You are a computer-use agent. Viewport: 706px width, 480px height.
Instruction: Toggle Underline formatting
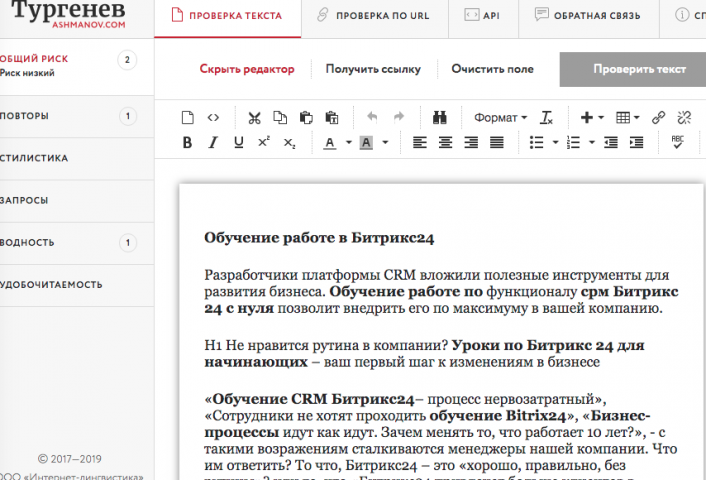[x=238, y=142]
